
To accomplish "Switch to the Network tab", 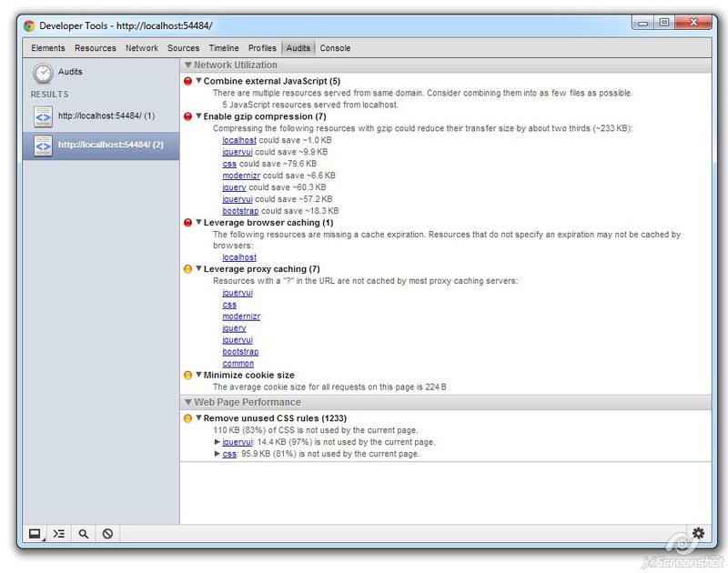I will coord(142,47).
